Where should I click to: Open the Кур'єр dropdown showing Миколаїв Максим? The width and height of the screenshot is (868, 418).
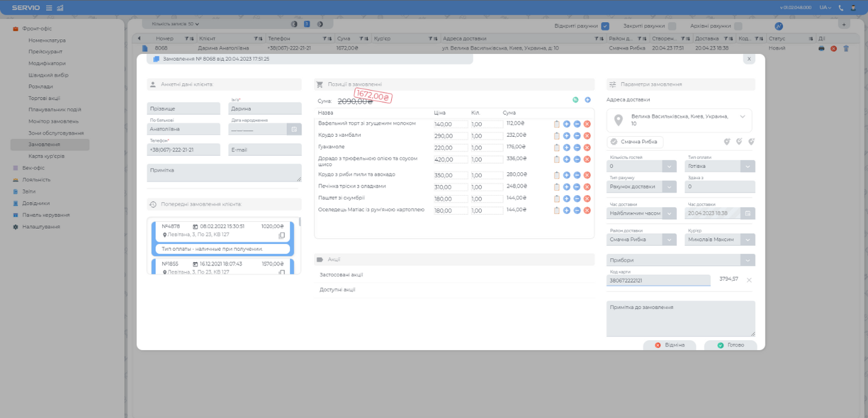748,240
